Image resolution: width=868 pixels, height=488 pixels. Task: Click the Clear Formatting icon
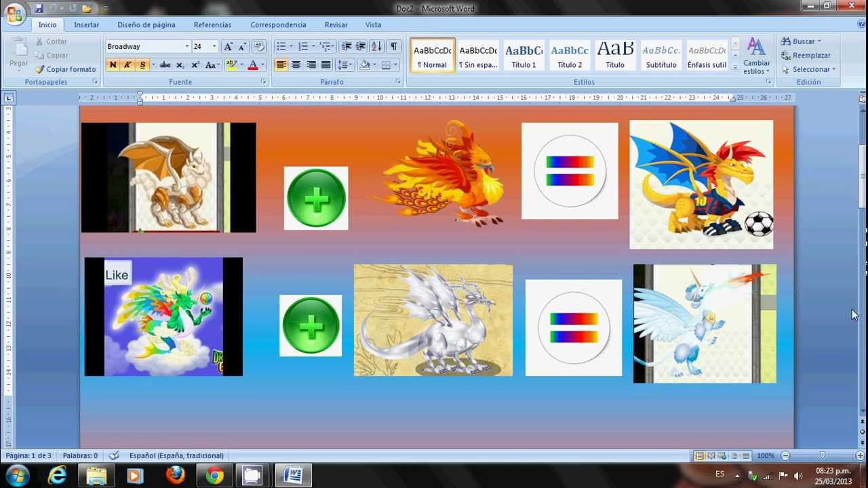pyautogui.click(x=259, y=46)
